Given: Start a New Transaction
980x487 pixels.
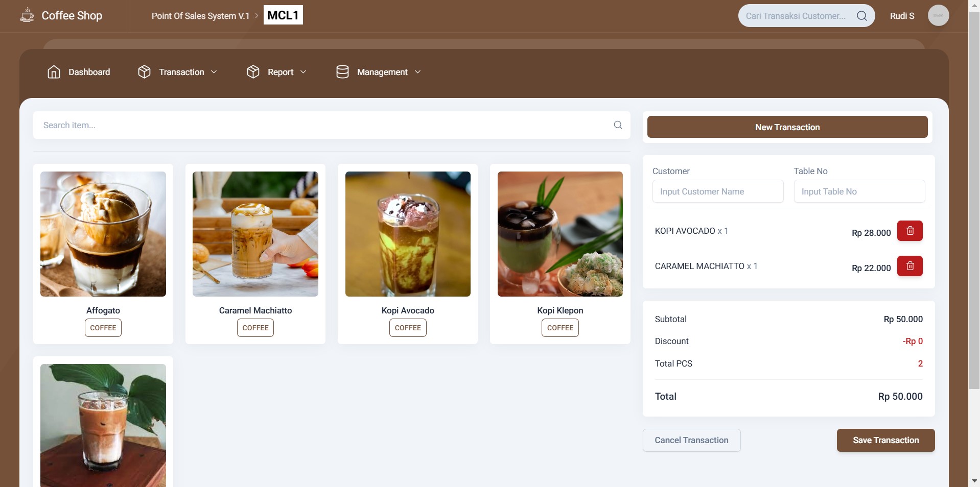Looking at the screenshot, I should click(787, 127).
